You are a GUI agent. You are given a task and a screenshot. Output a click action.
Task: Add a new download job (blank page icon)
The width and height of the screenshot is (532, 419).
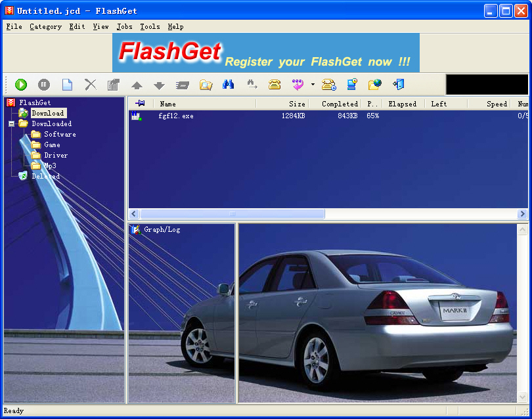[x=67, y=85]
